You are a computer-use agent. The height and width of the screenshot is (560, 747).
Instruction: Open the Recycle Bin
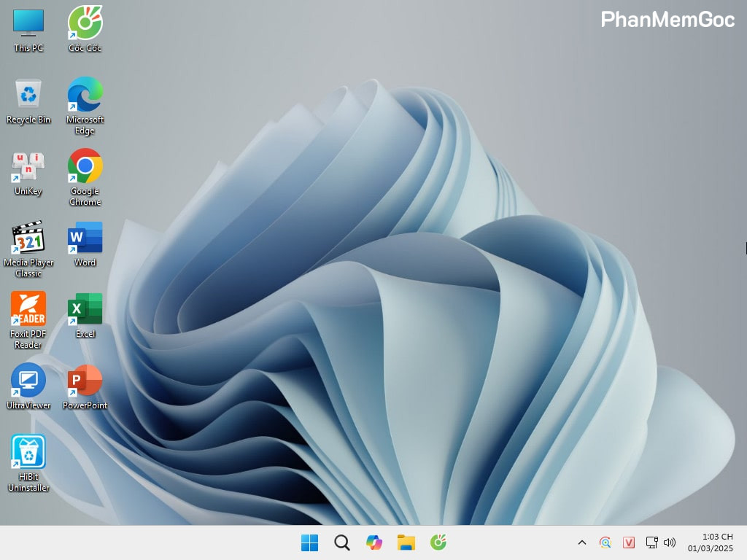coord(28,97)
